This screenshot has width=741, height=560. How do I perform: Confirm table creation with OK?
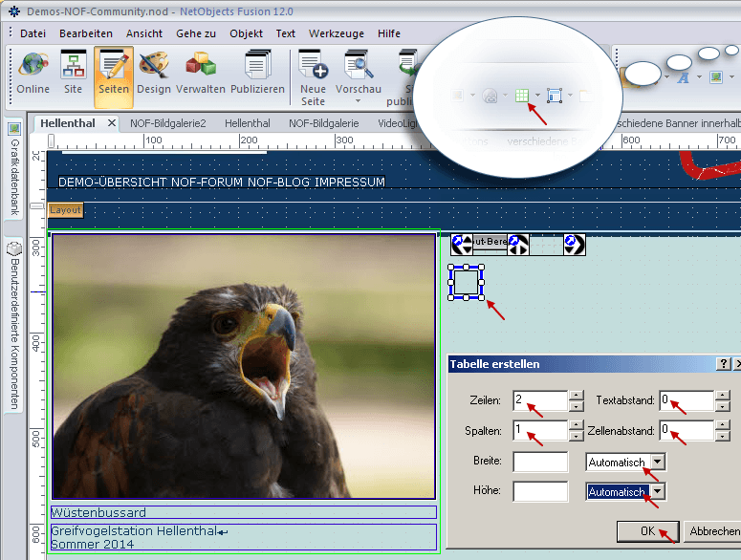tap(648, 531)
